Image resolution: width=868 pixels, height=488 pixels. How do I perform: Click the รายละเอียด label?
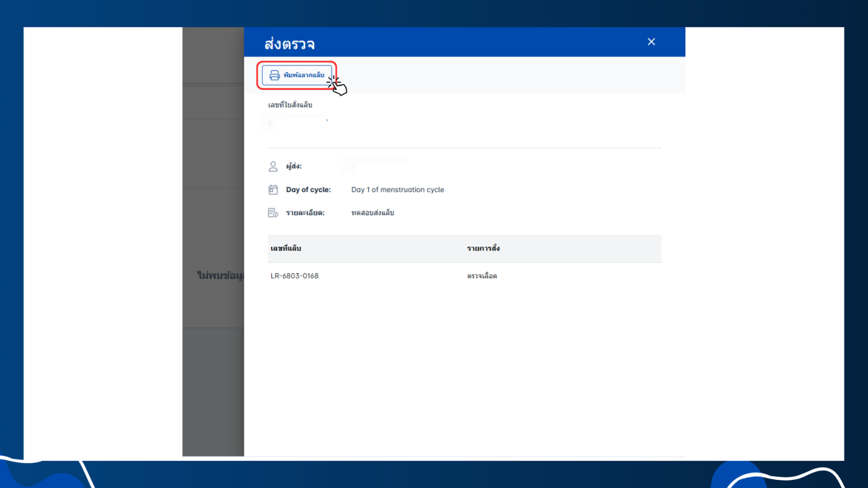pos(305,213)
